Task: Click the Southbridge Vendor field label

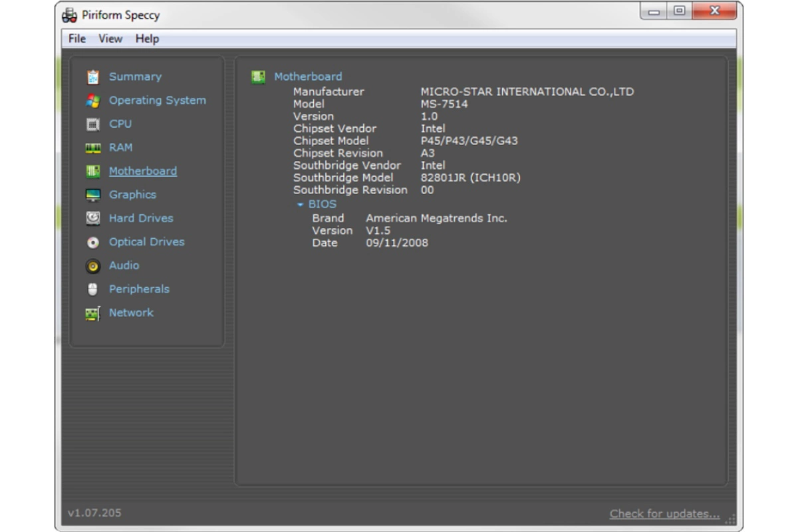Action: [x=347, y=166]
